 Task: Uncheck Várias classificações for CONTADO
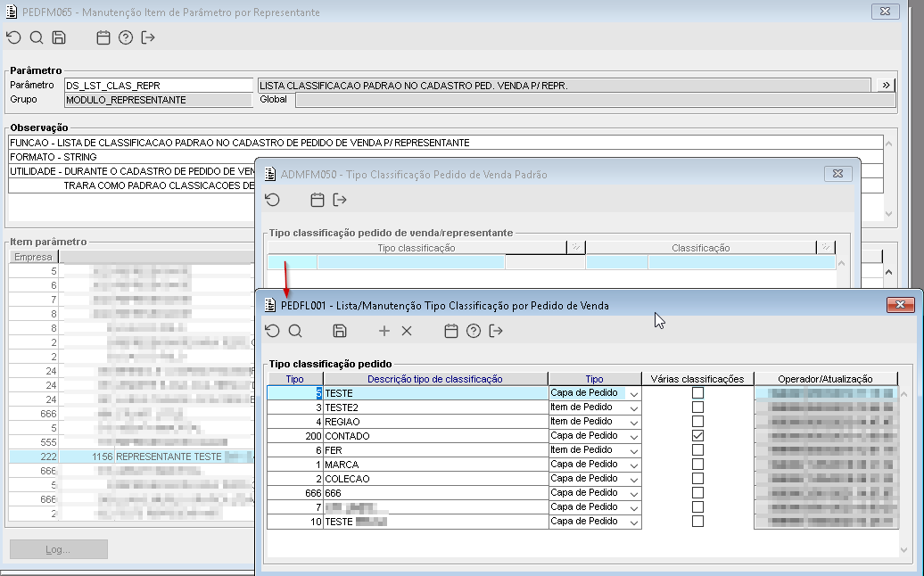pyautogui.click(x=697, y=436)
